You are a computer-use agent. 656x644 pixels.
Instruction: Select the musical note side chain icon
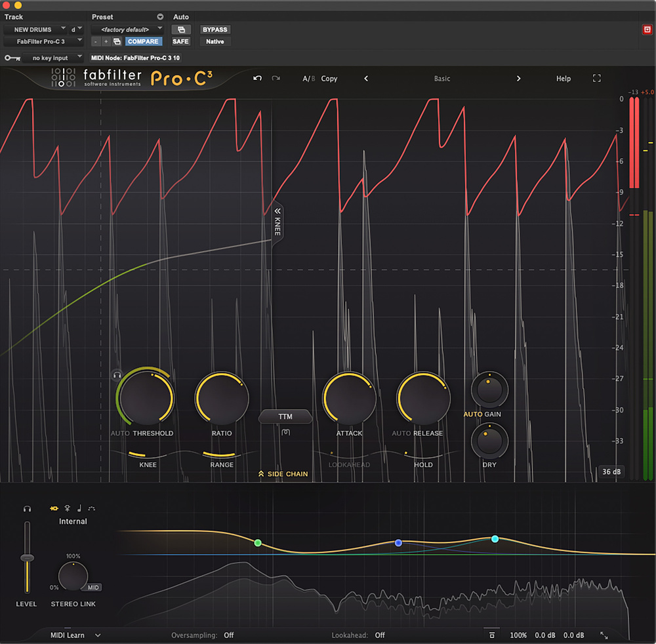click(x=79, y=508)
